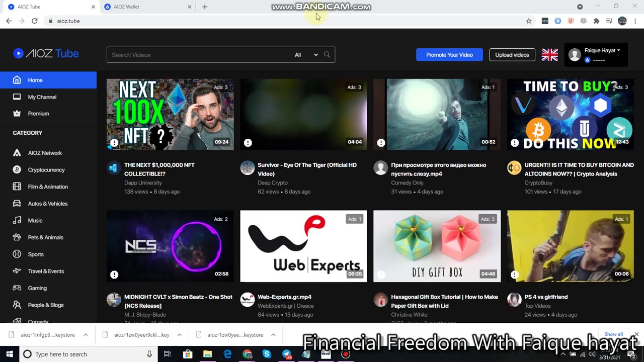Select the People & Blogs icon

coord(17,305)
